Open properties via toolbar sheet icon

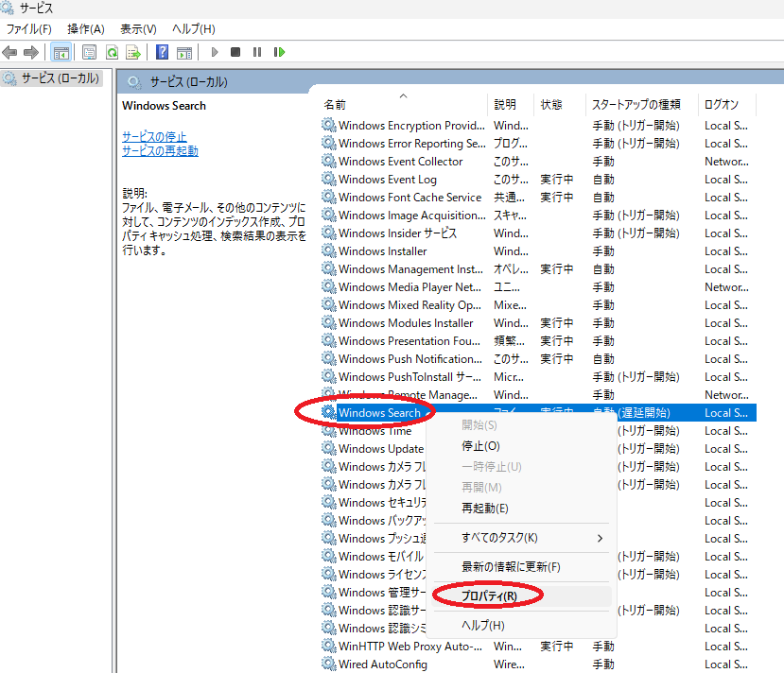click(90, 52)
